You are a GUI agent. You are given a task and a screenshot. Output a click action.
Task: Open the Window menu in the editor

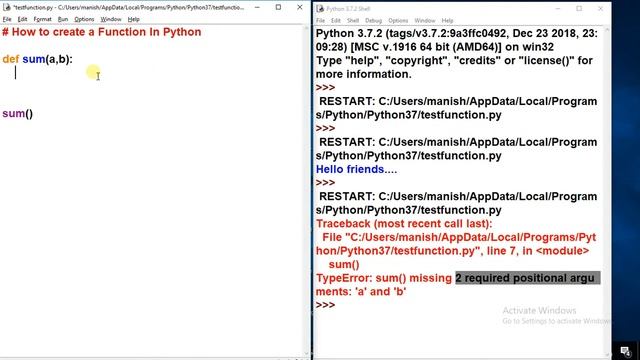click(111, 19)
